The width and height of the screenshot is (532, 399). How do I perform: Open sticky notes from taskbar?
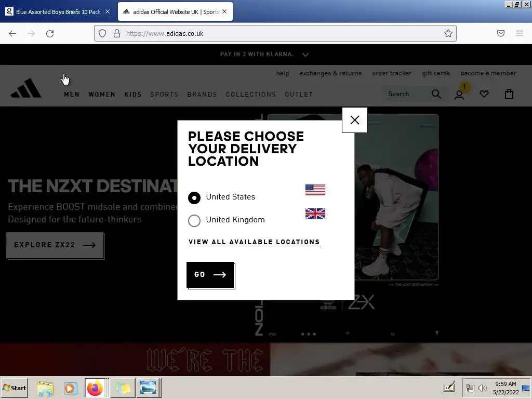123,388
